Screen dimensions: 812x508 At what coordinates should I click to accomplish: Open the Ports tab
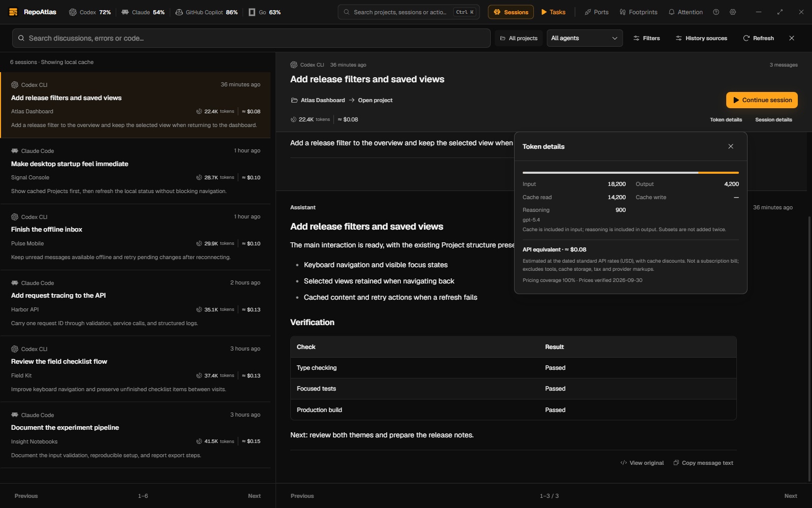point(596,12)
